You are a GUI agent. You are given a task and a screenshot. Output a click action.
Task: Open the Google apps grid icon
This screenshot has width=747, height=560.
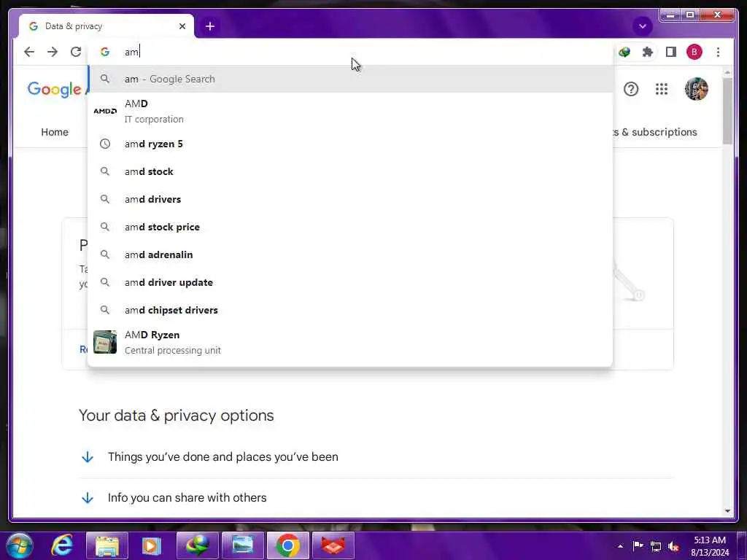(661, 89)
